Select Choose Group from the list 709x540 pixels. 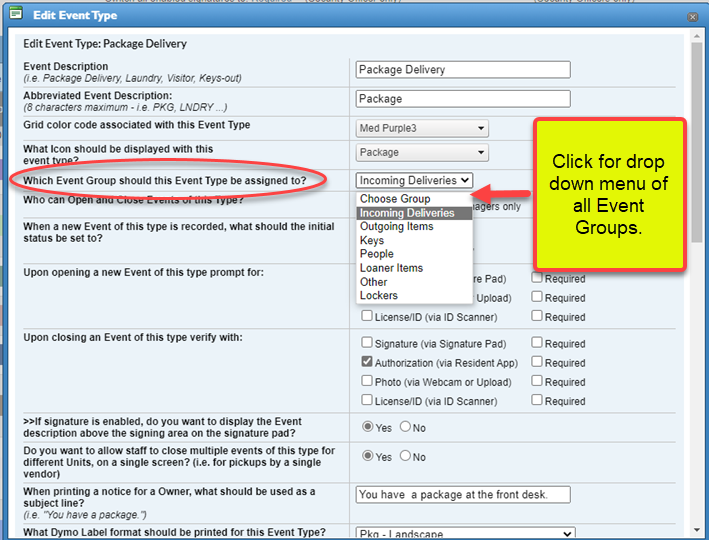pyautogui.click(x=414, y=199)
